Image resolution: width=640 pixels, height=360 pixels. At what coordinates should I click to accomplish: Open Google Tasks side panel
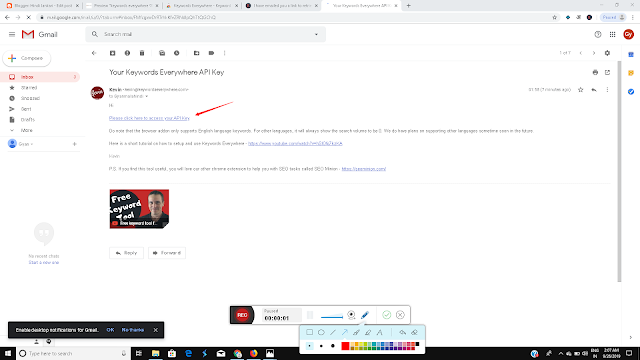(x=631, y=92)
